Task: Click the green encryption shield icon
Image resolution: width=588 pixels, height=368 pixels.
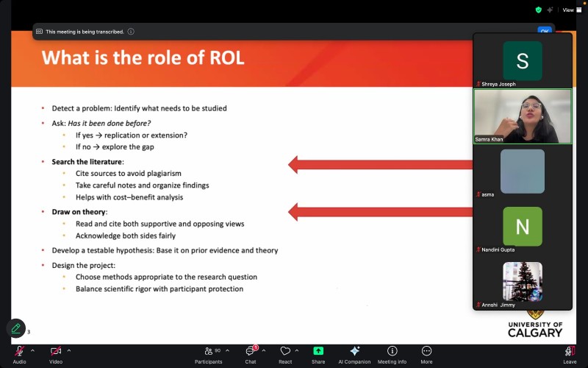Action: [x=539, y=10]
